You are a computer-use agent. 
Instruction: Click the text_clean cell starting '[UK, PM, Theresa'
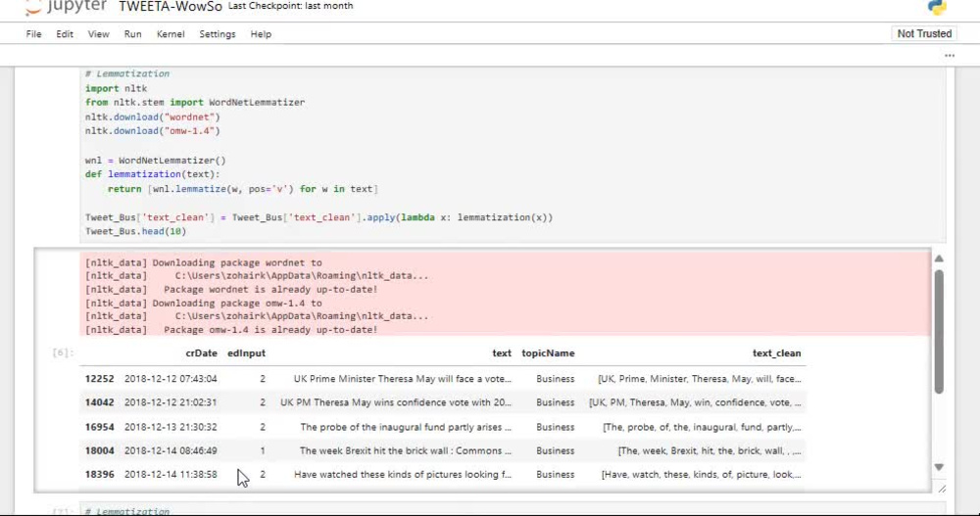tap(695, 402)
